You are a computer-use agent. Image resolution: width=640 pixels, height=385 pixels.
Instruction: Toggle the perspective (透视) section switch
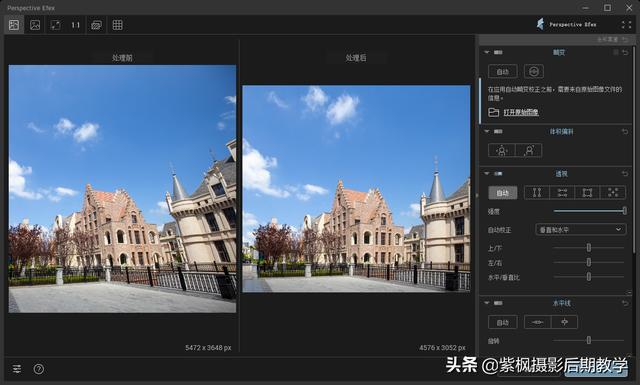(498, 174)
